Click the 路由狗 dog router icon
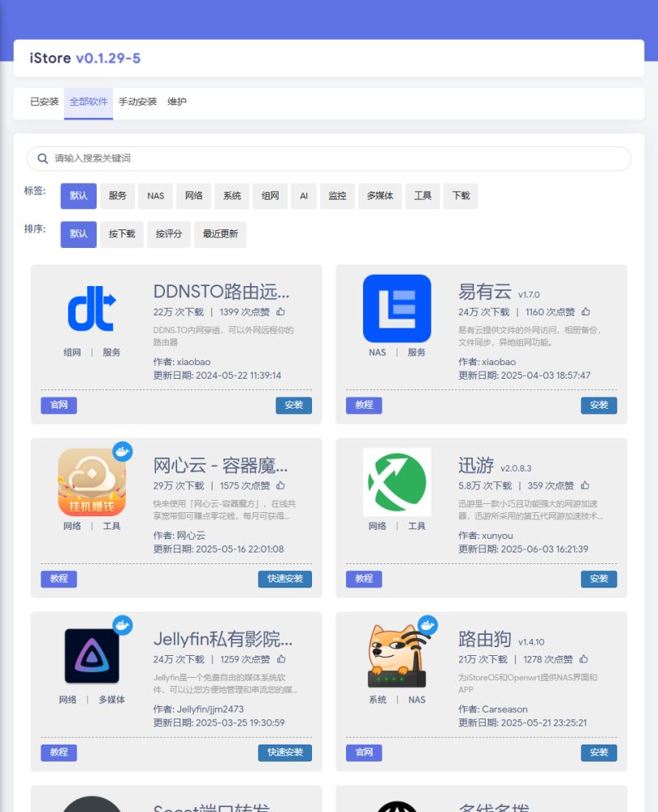Viewport: 658px width, 812px height. coord(396,657)
